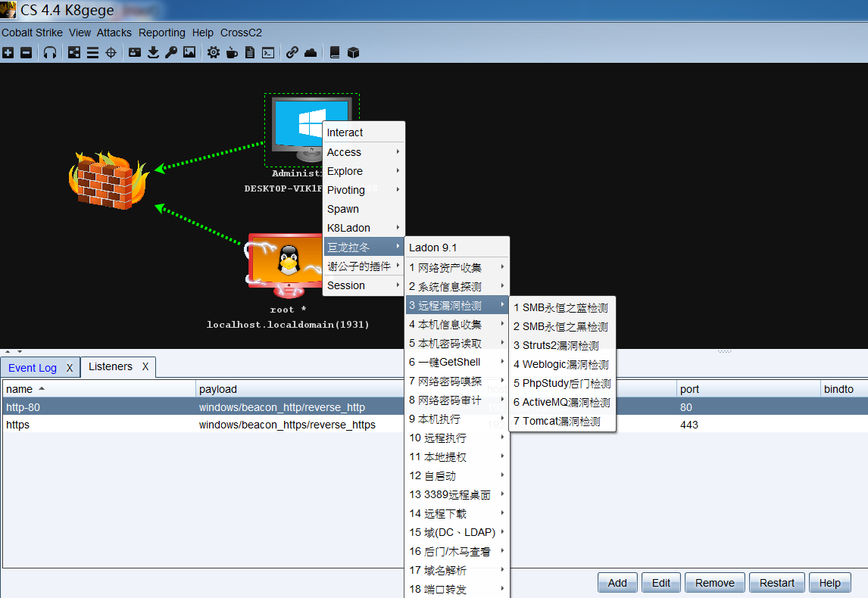
Task: Show the Target Table crosshair icon
Action: point(111,52)
